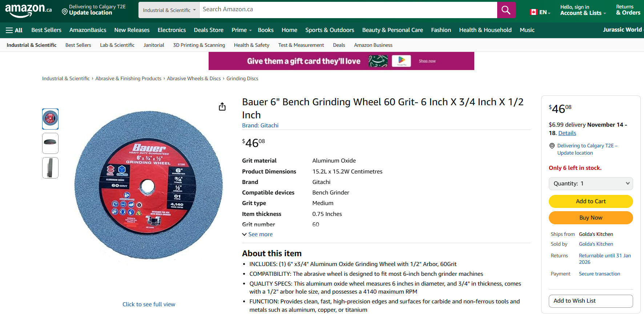644x315 pixels.
Task: Select the third edge-view thumbnail
Action: [50, 168]
